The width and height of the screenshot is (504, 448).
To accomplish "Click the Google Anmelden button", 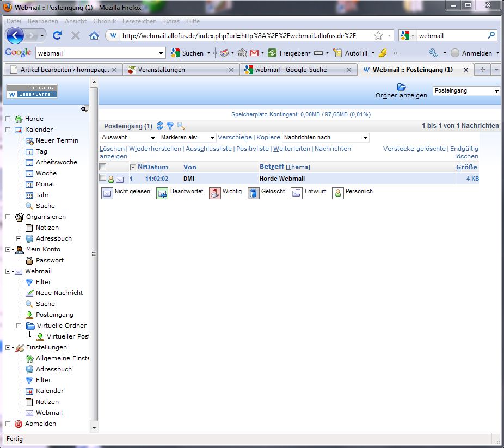I will point(471,53).
